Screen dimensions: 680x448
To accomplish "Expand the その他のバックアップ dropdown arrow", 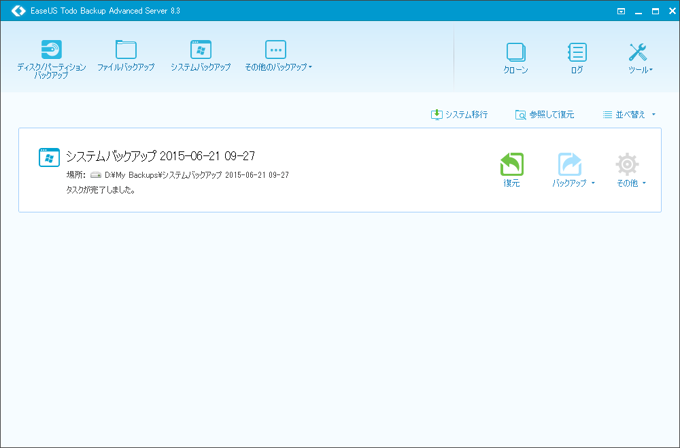I will (x=310, y=67).
